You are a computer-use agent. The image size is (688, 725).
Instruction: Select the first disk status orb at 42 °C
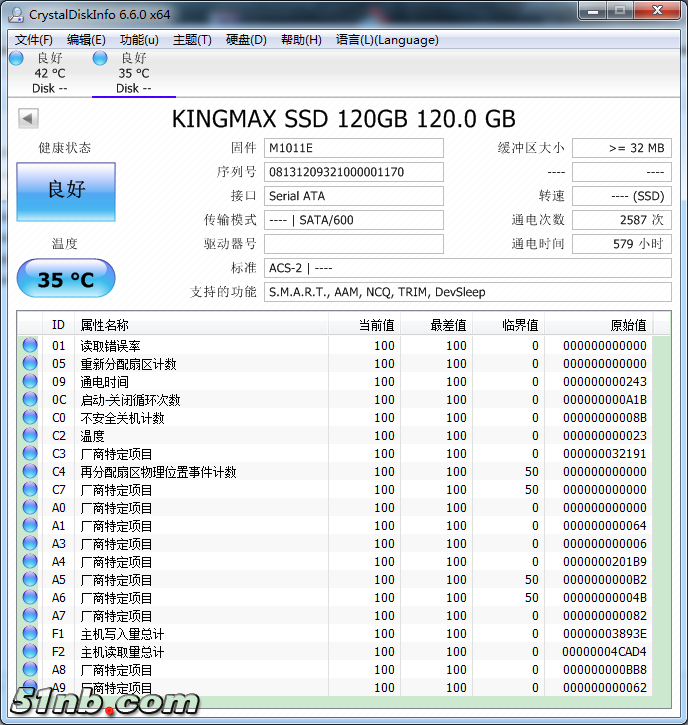16,58
